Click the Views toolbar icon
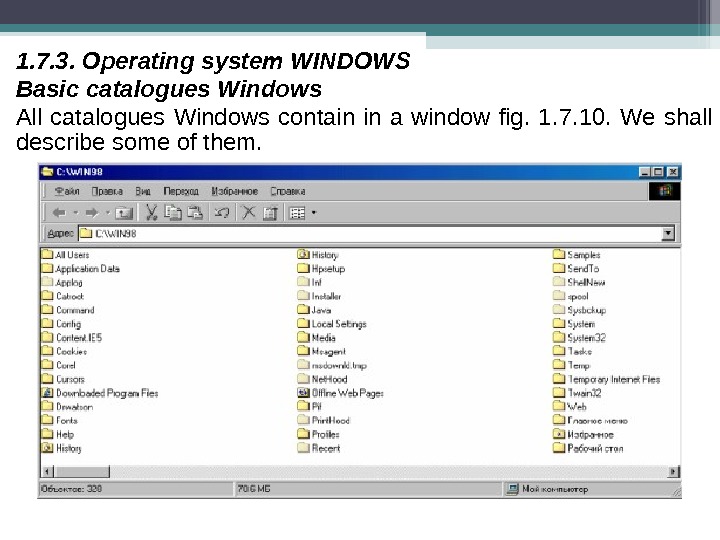The width and height of the screenshot is (720, 540). point(297,213)
